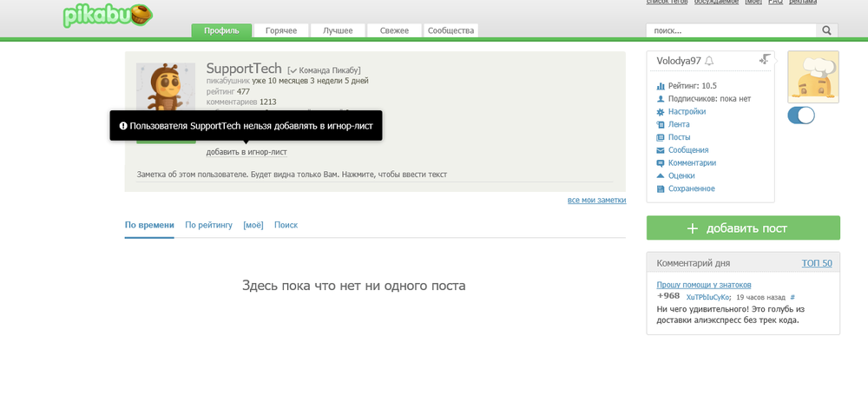This screenshot has width=868, height=396.
Task: Click the bar chart icon beside Рейтинг
Action: 660,86
